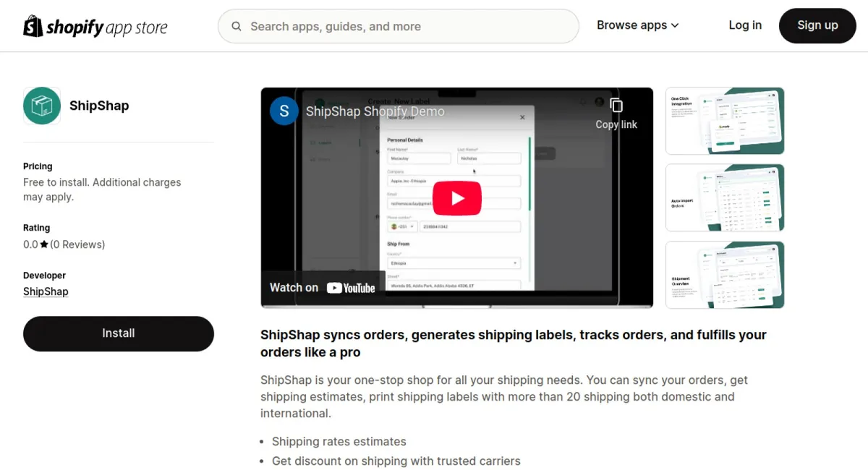
Task: Focus the Search apps, guides field
Action: (x=399, y=27)
